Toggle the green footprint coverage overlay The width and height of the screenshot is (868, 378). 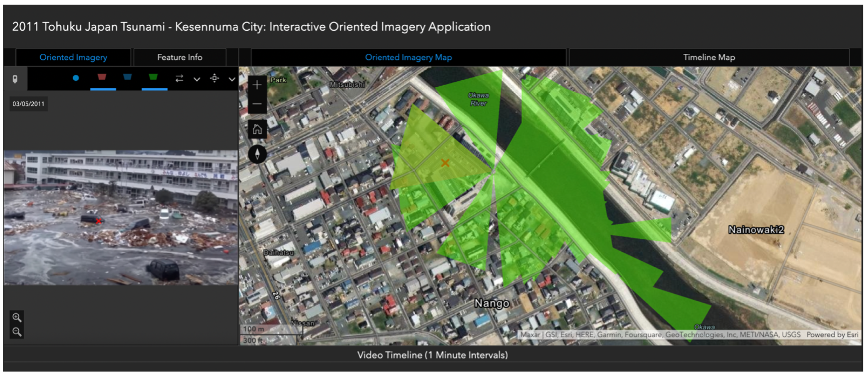click(x=153, y=77)
